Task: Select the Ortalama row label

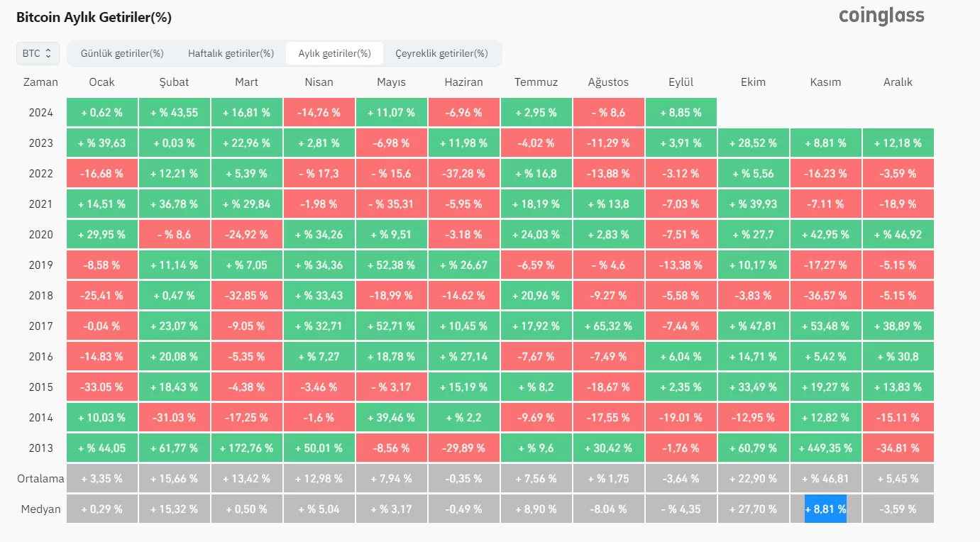Action: click(40, 479)
